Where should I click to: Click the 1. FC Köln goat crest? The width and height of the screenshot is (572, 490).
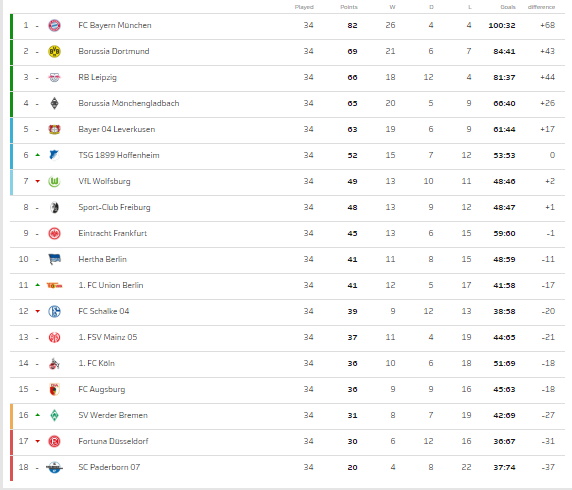[x=54, y=363]
